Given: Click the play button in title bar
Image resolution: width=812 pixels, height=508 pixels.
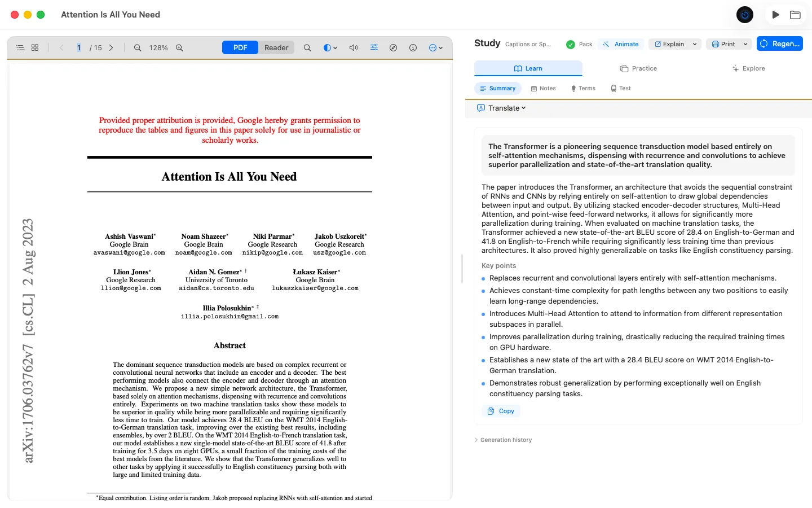Looking at the screenshot, I should [776, 15].
